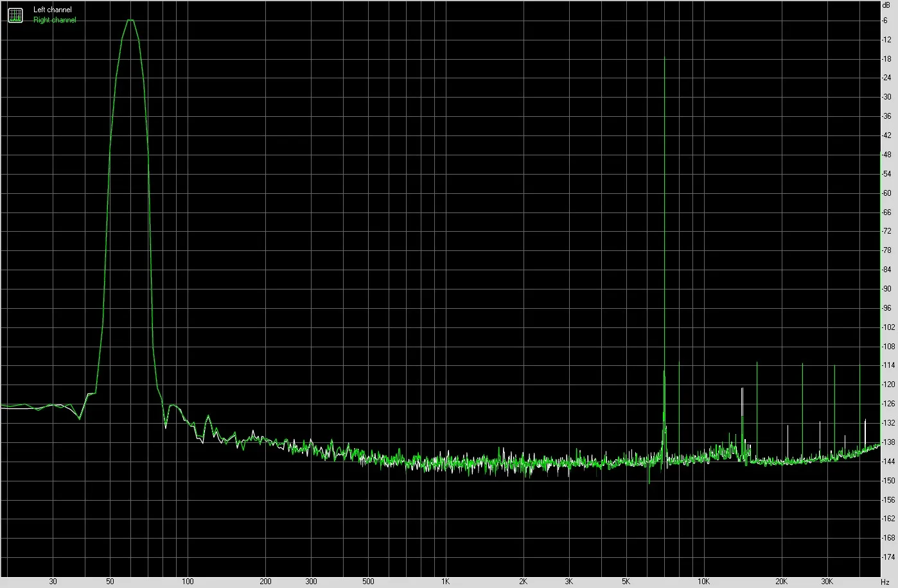Click the 5K frequency axis label
The height and width of the screenshot is (588, 898).
click(x=626, y=582)
